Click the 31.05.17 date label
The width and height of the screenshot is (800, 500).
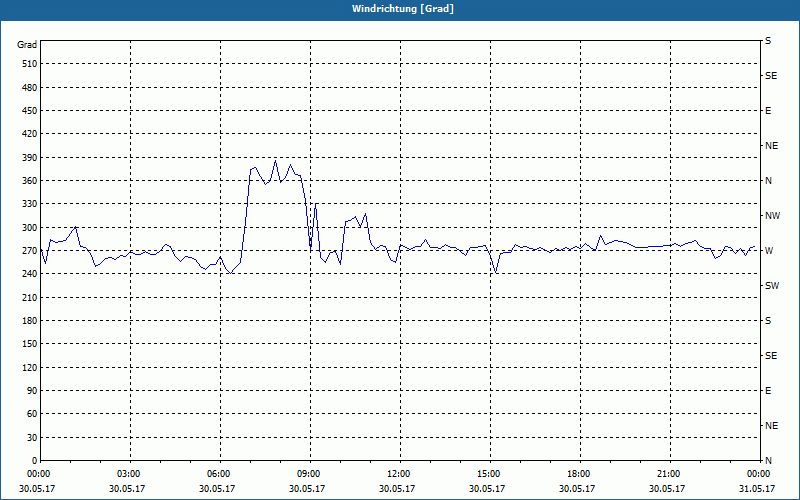[757, 488]
